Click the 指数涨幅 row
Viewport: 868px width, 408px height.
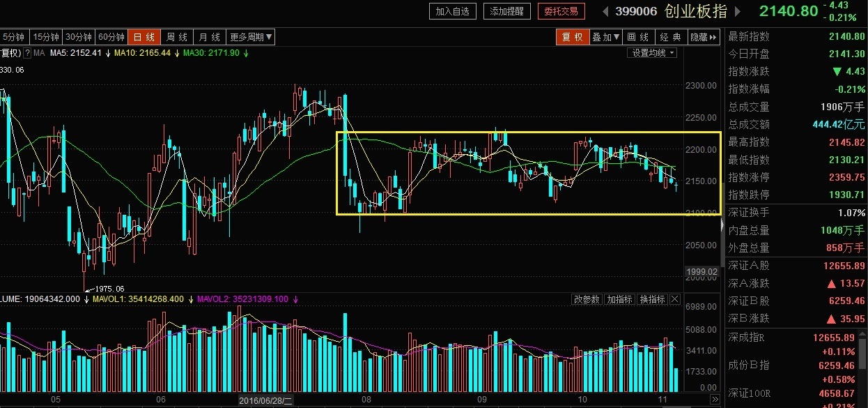click(796, 89)
